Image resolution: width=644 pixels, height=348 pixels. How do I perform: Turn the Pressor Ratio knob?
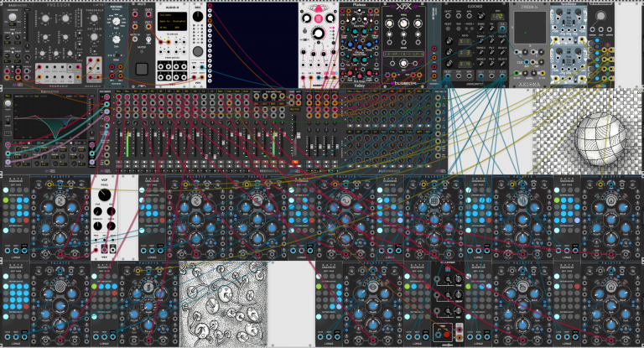coord(65,18)
